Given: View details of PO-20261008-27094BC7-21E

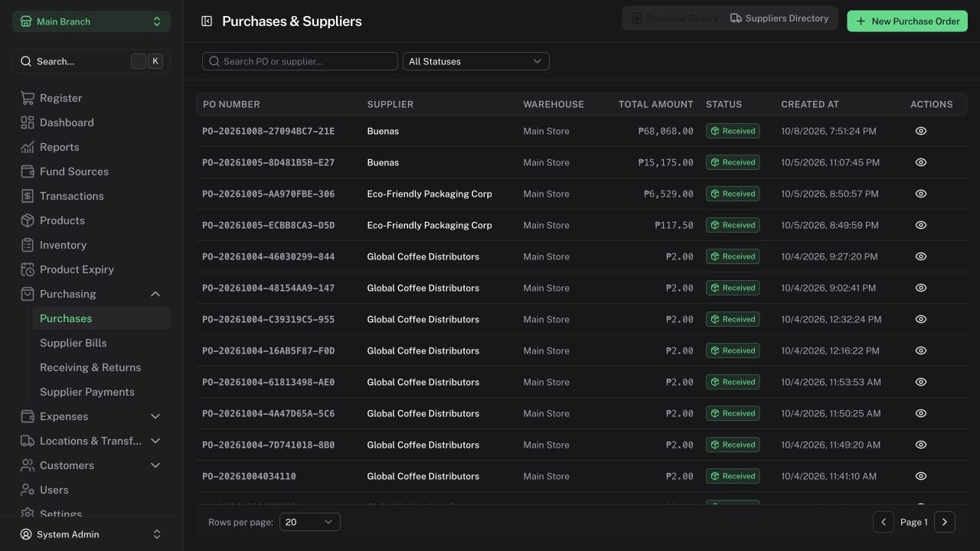Looking at the screenshot, I should [x=921, y=131].
